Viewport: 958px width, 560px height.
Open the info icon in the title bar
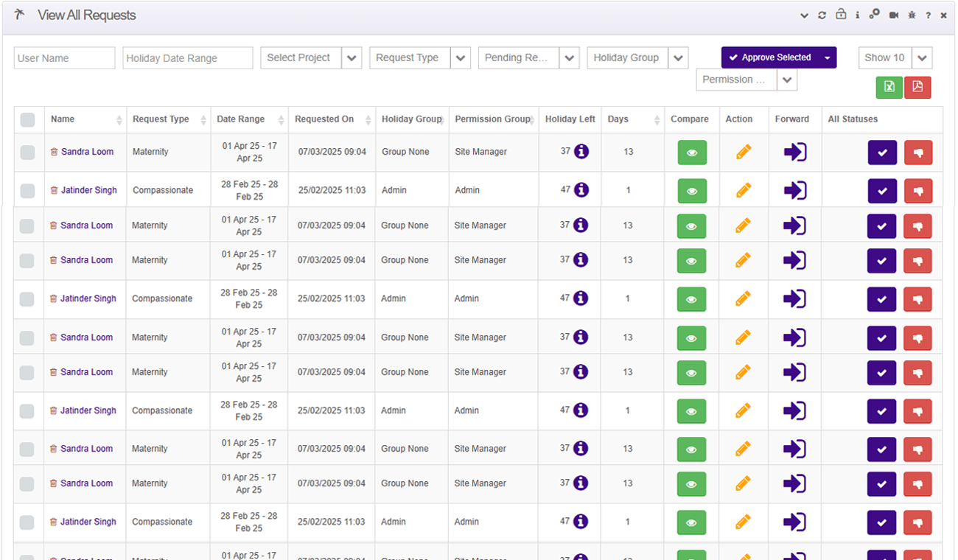[857, 15]
